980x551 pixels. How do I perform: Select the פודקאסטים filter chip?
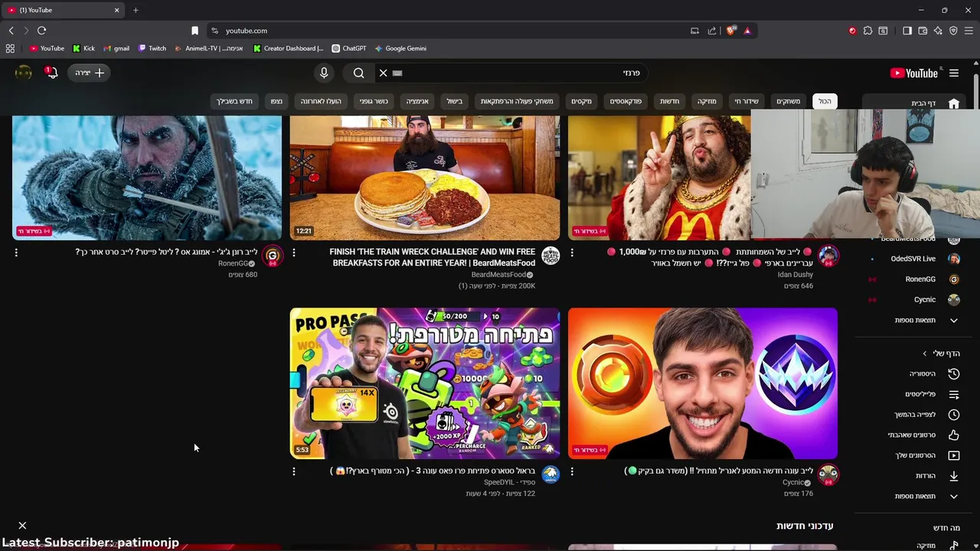pyautogui.click(x=626, y=101)
